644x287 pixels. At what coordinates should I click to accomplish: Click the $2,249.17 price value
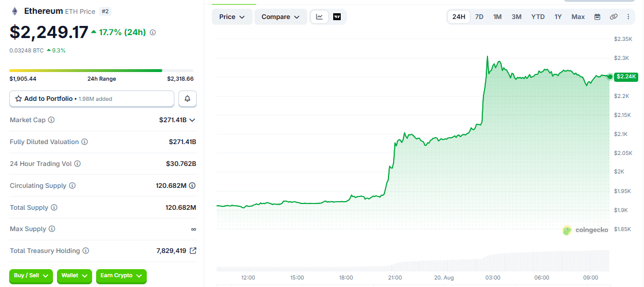click(49, 32)
